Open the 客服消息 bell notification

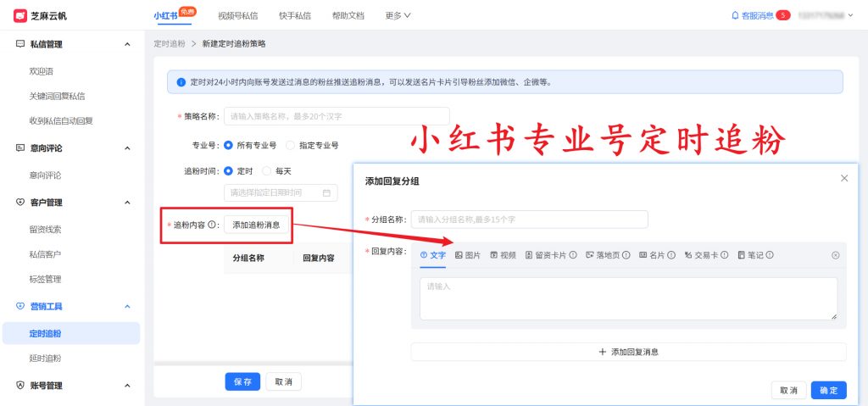pos(735,15)
